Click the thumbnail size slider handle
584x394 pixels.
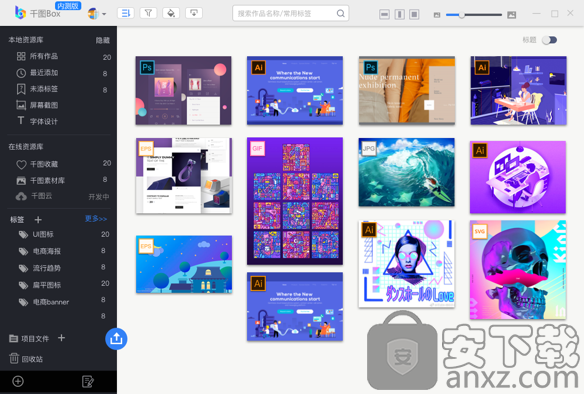(461, 15)
